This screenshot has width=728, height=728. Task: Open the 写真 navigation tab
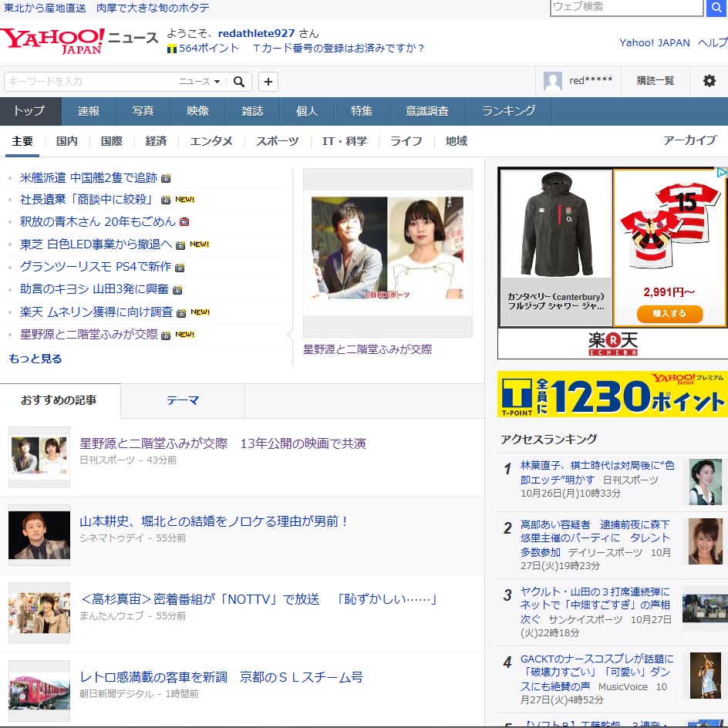tap(143, 111)
